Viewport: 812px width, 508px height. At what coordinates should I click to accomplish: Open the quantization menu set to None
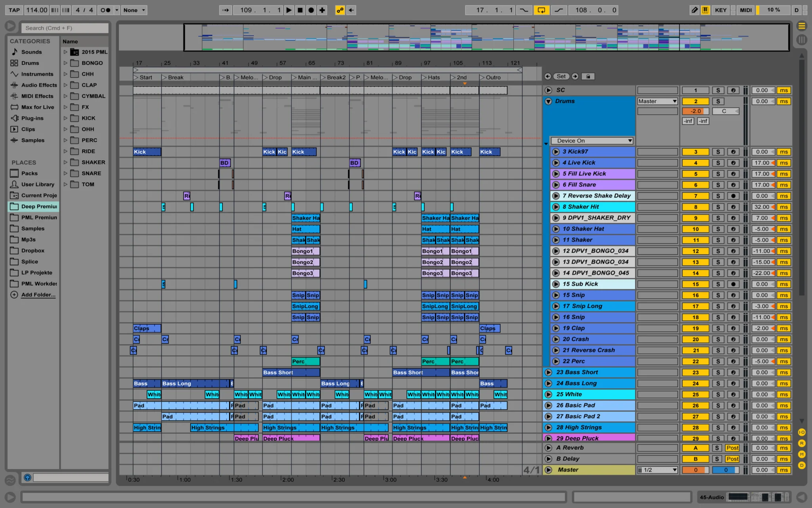[134, 10]
